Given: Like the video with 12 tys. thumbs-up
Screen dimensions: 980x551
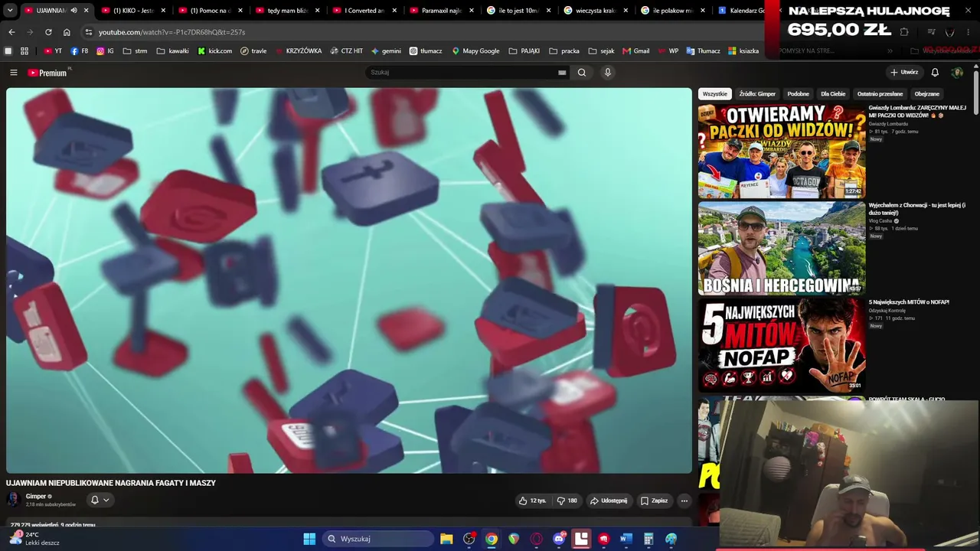Looking at the screenshot, I should (x=533, y=500).
